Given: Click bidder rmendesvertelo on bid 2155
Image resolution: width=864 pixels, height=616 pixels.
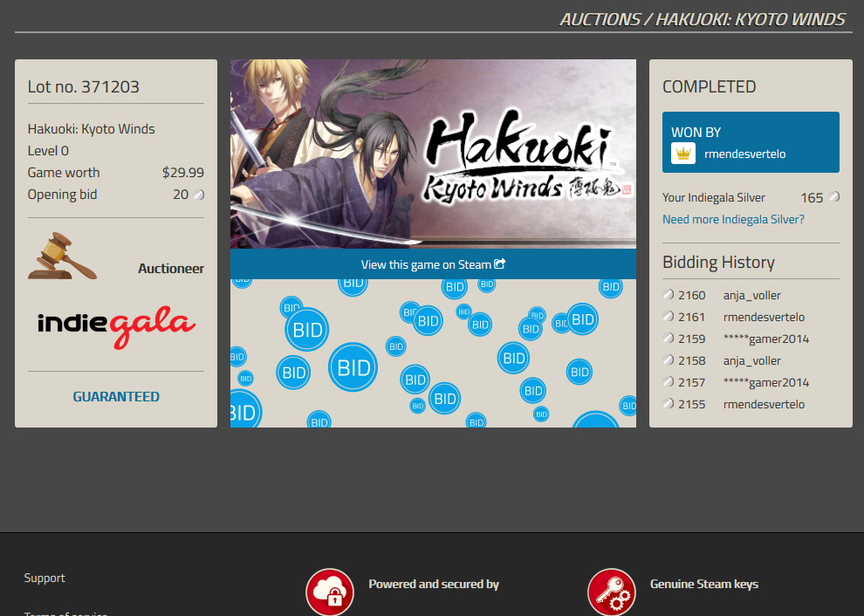Looking at the screenshot, I should tap(764, 405).
